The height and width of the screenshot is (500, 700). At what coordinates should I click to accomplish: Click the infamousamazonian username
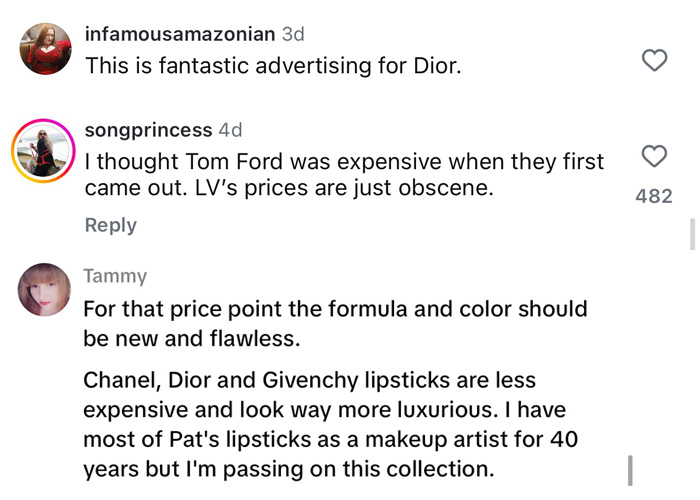(180, 34)
